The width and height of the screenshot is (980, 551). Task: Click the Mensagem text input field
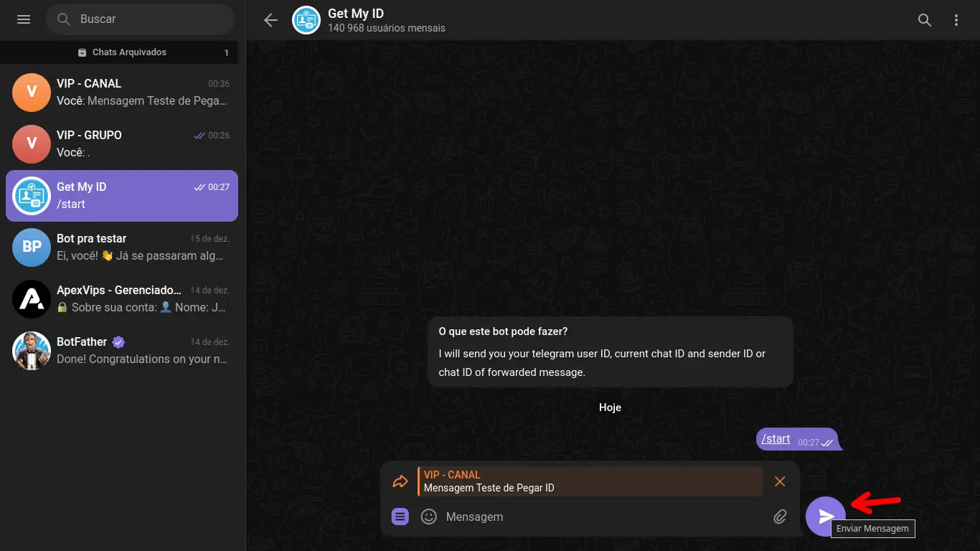[x=603, y=517]
